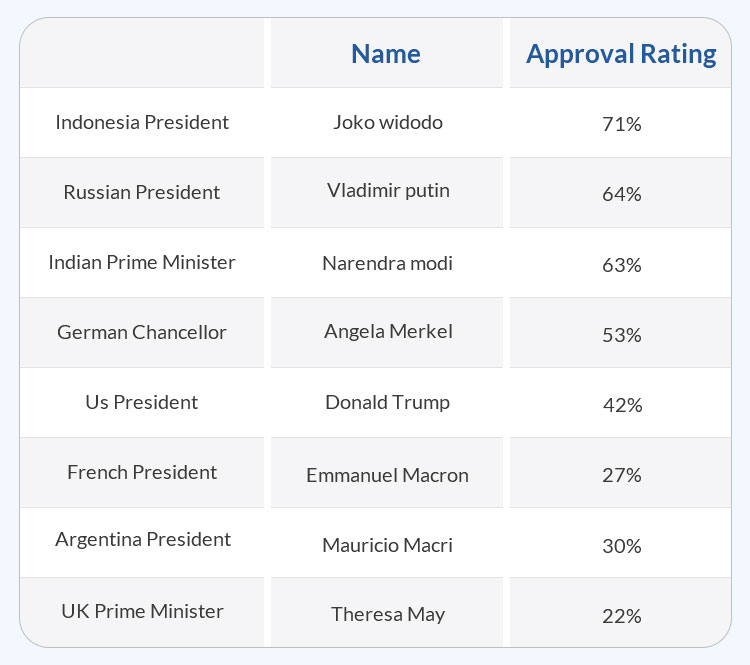Viewport: 750px width, 665px height.
Task: Click the Argentina President row label
Action: (142, 539)
